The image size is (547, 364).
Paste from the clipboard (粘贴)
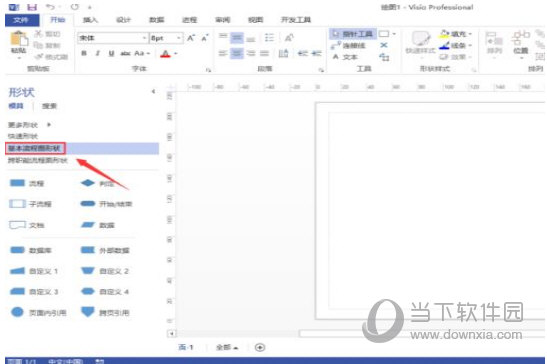18,44
